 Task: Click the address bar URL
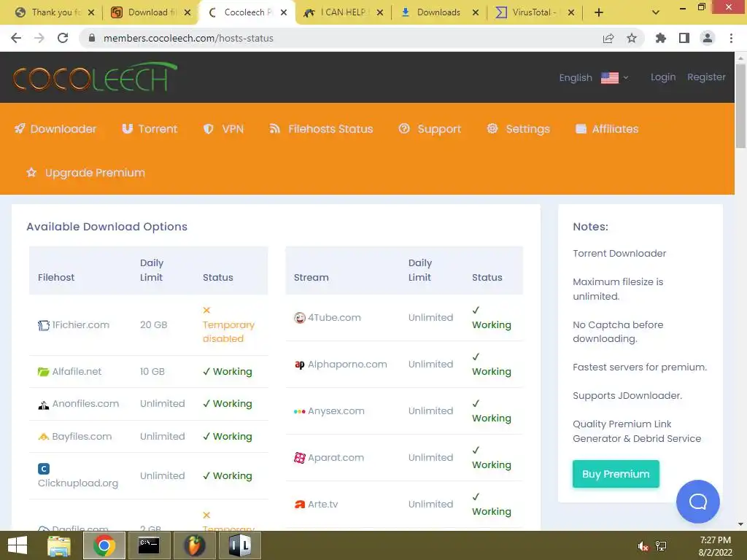tap(188, 38)
